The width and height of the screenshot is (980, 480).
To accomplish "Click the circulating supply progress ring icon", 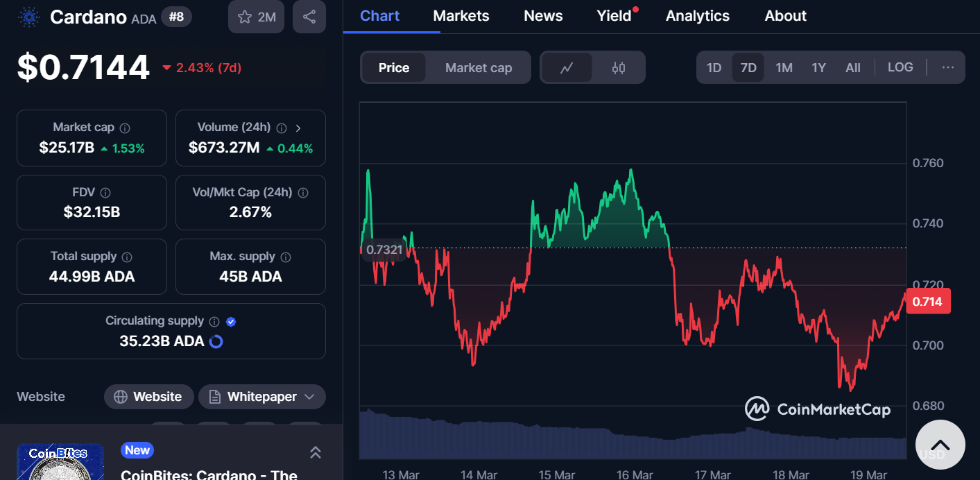I will tap(216, 341).
